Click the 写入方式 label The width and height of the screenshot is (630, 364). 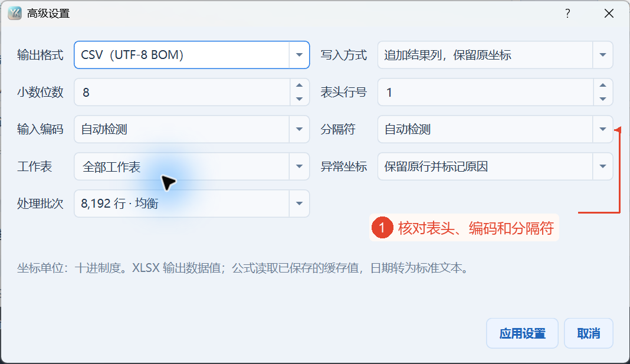coord(343,55)
